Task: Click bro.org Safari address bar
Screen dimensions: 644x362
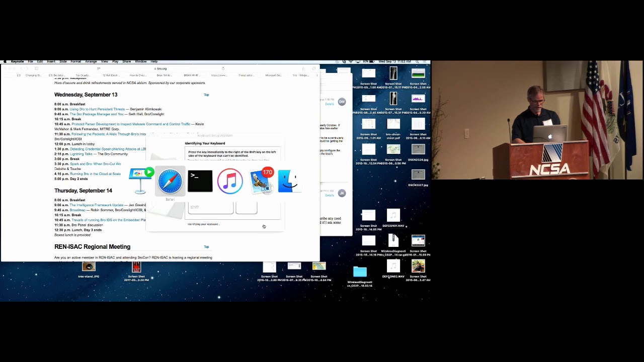Action: (161, 69)
